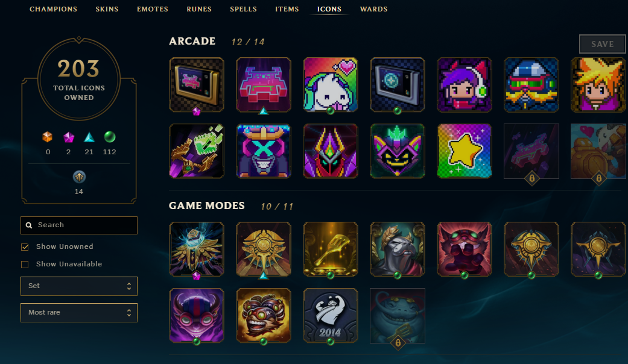The height and width of the screenshot is (364, 628).
Task: Open the Skins tab
Action: point(107,9)
